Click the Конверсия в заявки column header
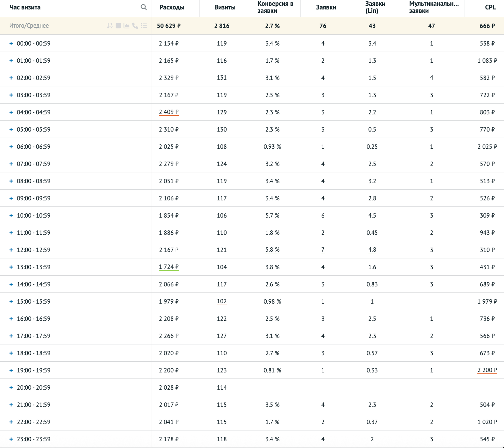The height and width of the screenshot is (448, 504). pos(275,7)
